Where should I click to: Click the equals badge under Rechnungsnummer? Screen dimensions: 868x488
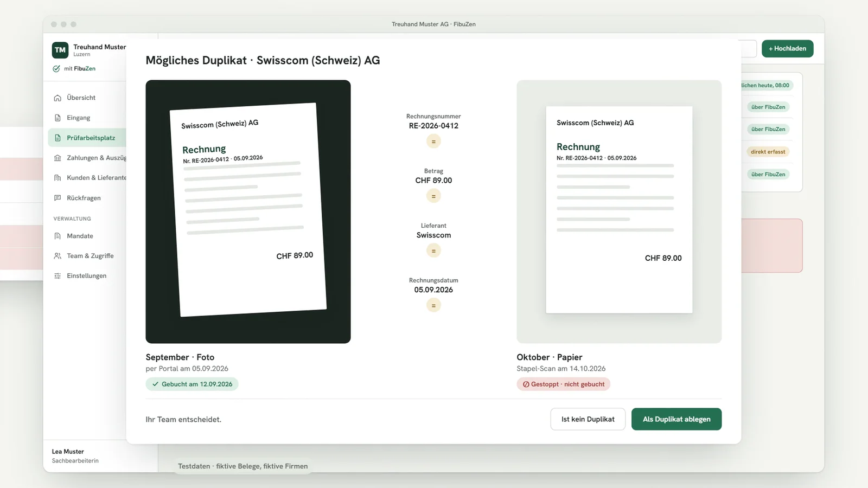tap(433, 142)
